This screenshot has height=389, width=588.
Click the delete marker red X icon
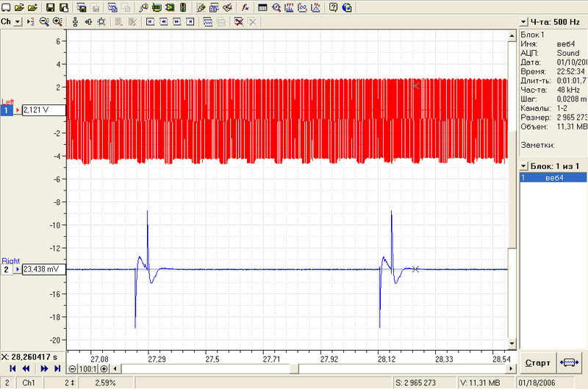pos(238,22)
